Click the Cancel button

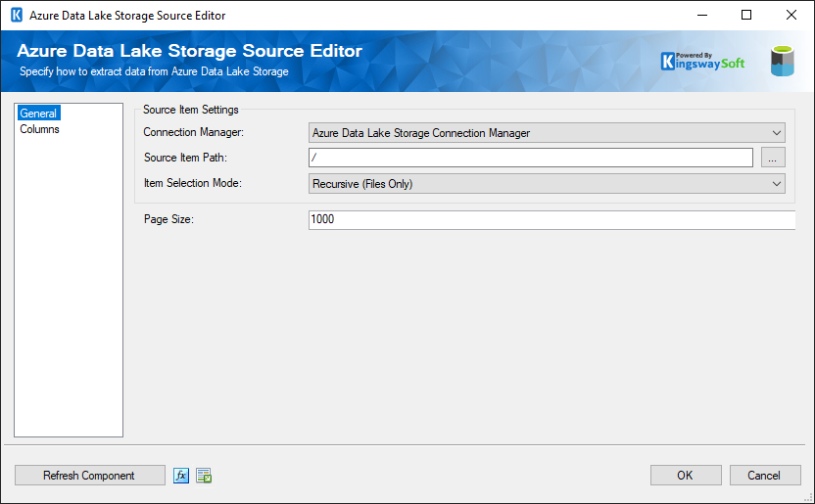765,476
